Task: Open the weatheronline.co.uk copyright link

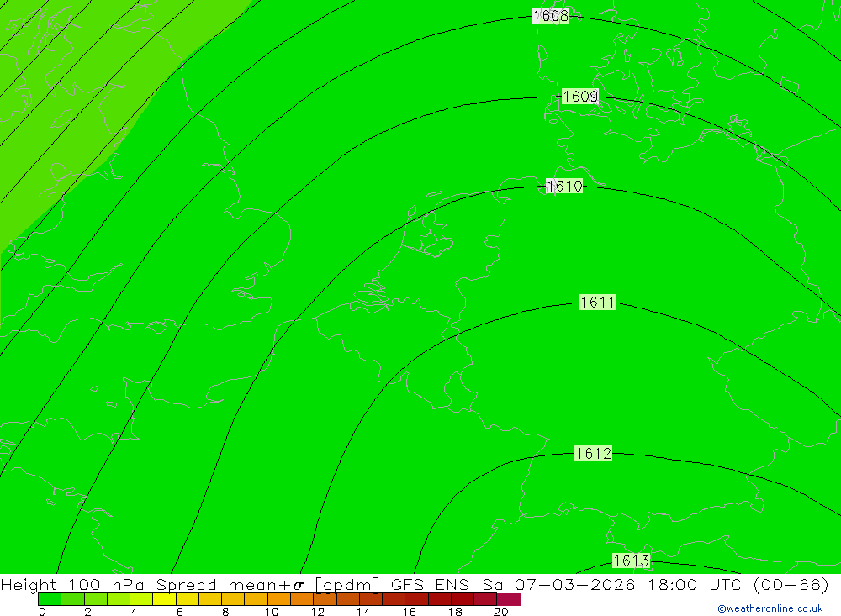Action: pos(770,608)
